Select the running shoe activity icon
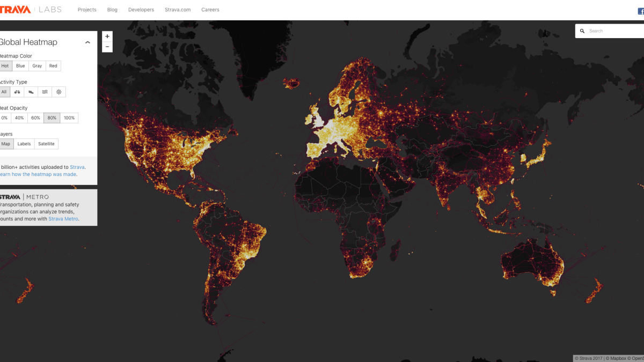The width and height of the screenshot is (644, 362). click(x=31, y=92)
